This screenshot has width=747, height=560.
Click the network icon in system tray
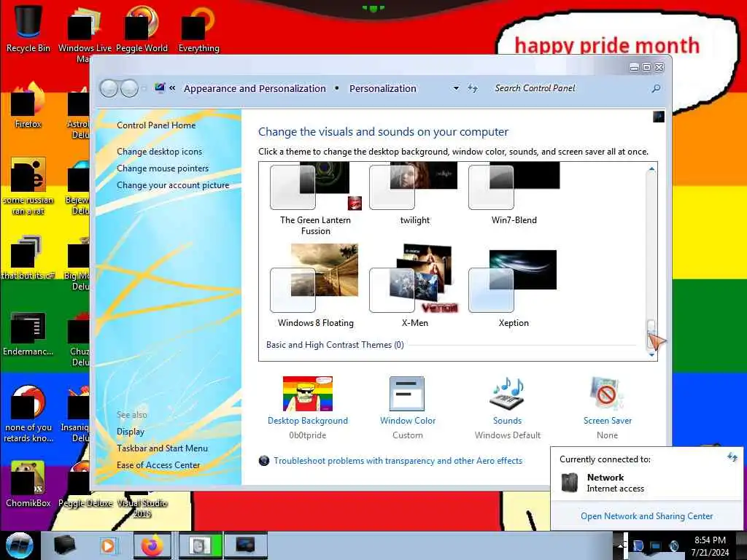click(656, 545)
